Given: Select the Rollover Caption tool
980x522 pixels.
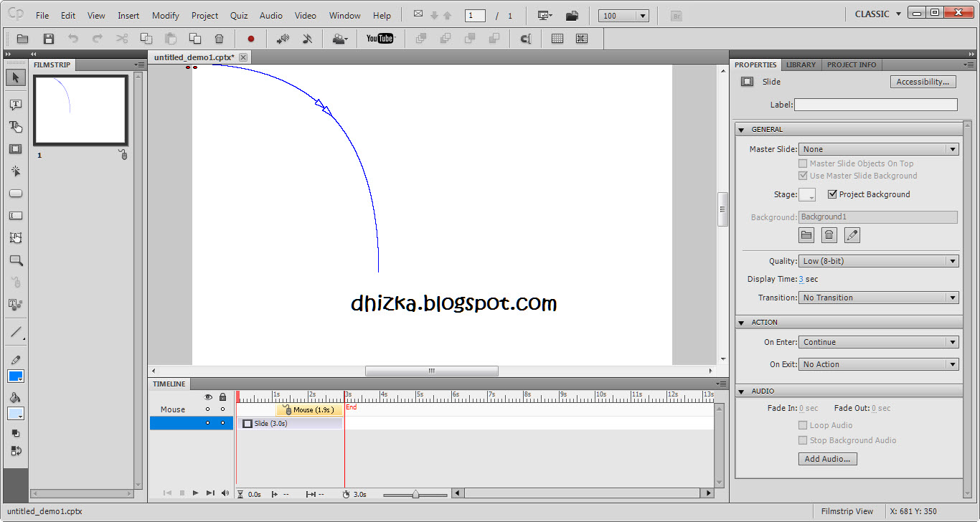Looking at the screenshot, I should coord(16,127).
